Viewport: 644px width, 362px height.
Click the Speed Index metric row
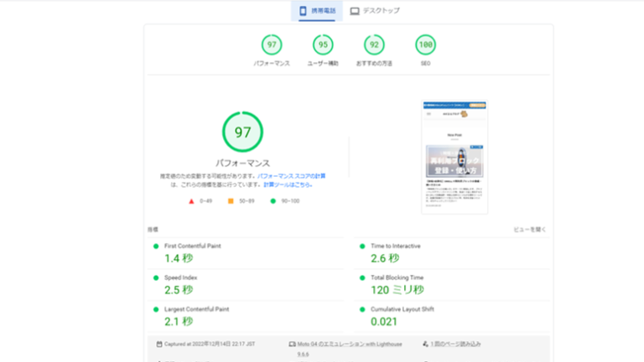click(x=183, y=277)
